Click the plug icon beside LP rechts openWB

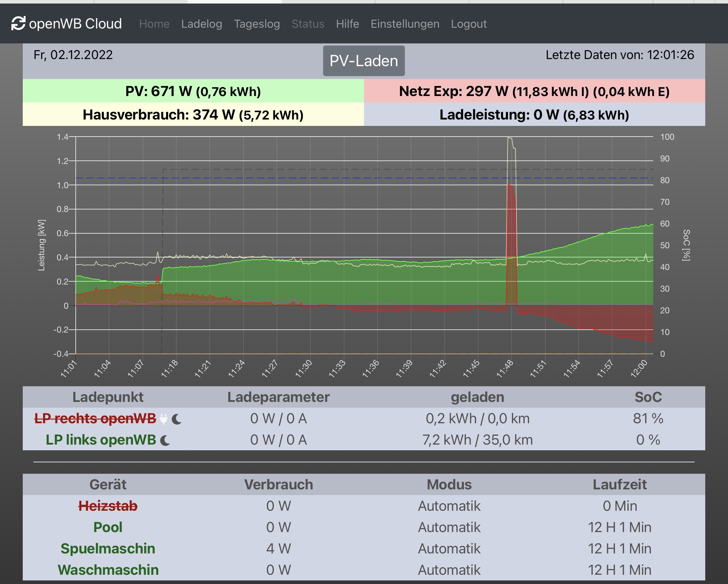point(164,419)
